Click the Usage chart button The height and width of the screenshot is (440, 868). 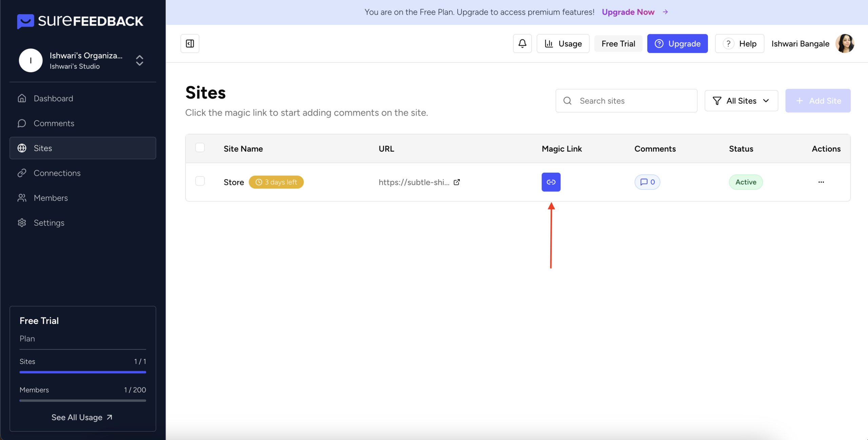(x=563, y=43)
